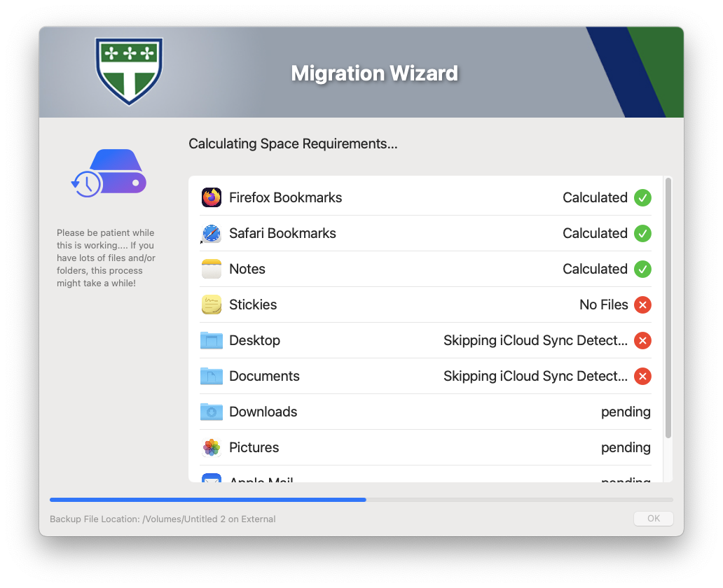Click the red X for Desktop
Viewport: 723px width, 588px height.
click(x=642, y=340)
